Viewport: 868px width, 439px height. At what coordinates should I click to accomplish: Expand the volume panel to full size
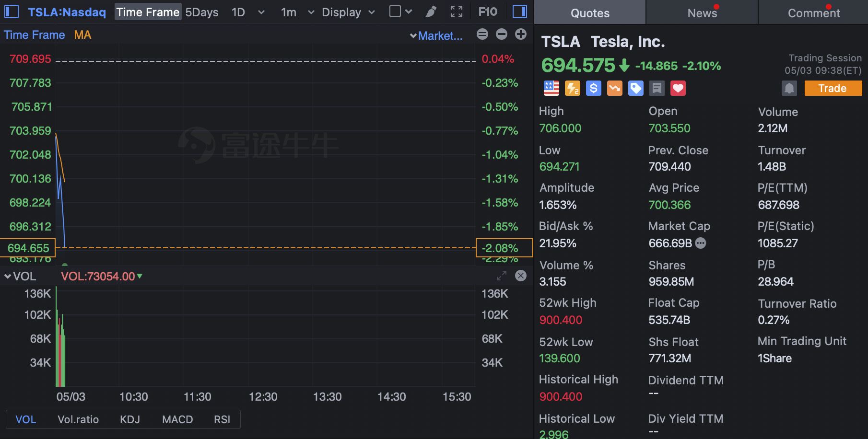501,276
